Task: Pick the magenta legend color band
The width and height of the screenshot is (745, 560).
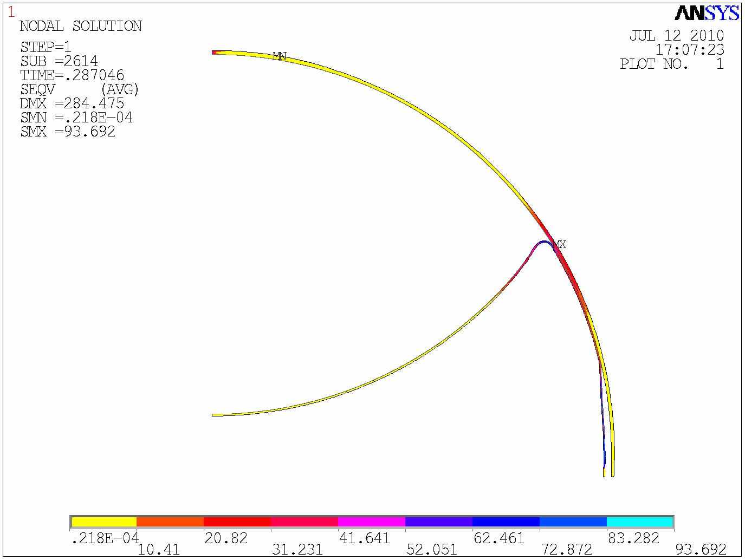Action: [x=372, y=522]
